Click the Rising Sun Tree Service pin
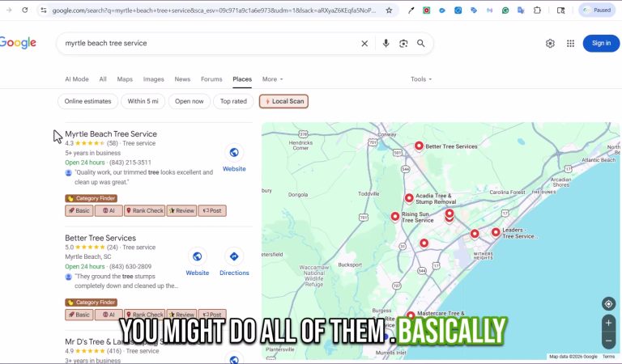This screenshot has width=622, height=364. coord(394,216)
